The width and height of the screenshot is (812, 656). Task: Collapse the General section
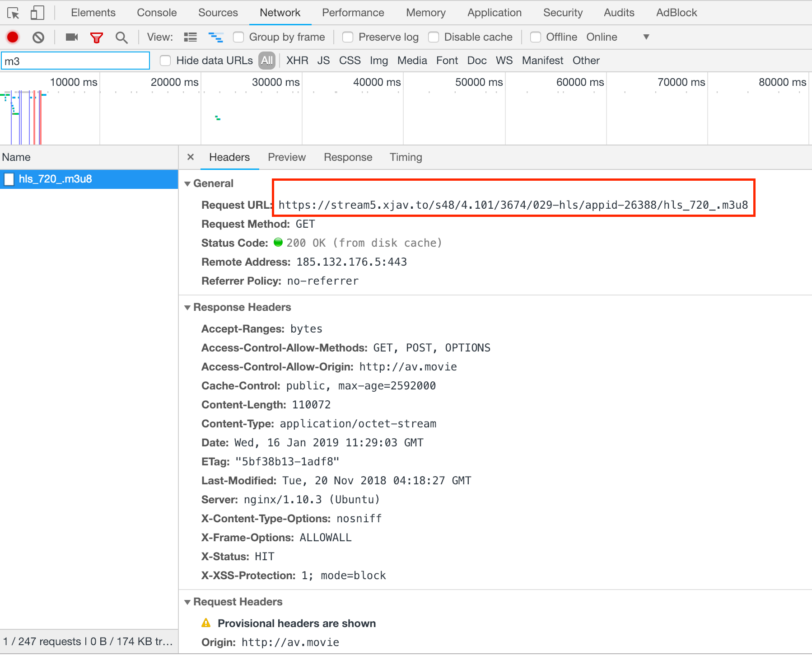point(188,183)
